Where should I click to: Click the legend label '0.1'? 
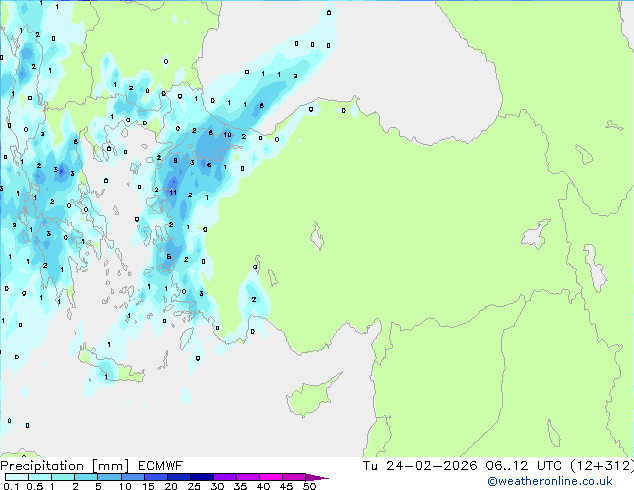pos(11,486)
